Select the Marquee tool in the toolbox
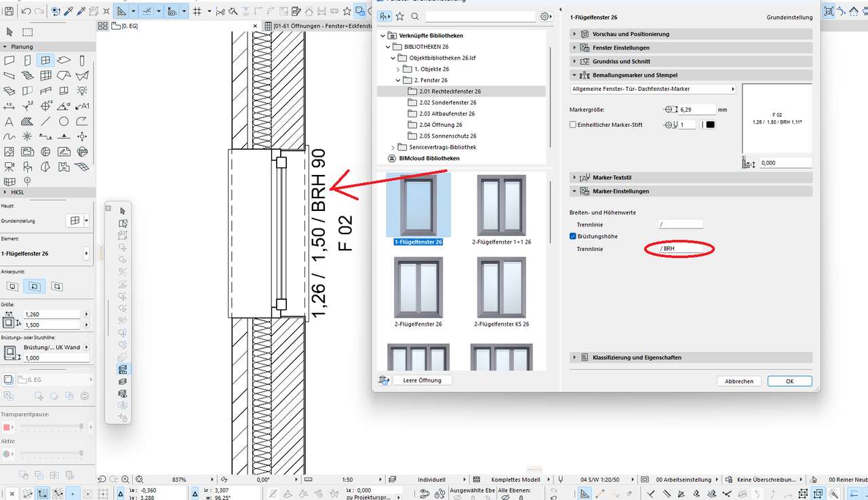Screen dimensions: 868x500 click(28, 32)
